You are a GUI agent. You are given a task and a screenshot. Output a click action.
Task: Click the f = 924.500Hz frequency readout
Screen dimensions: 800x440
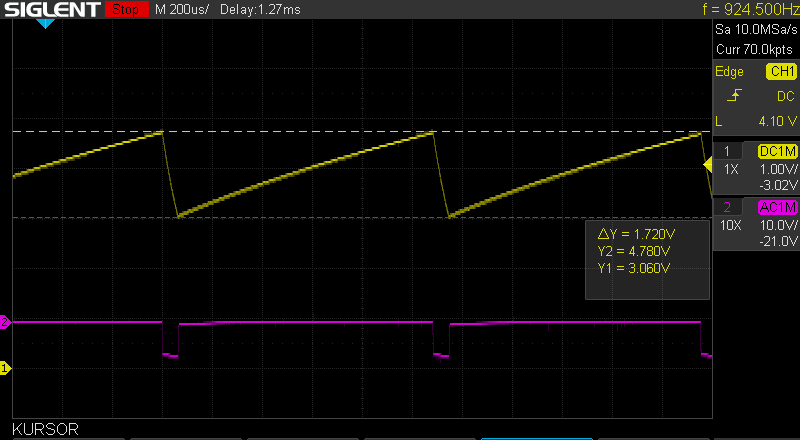click(x=750, y=9)
